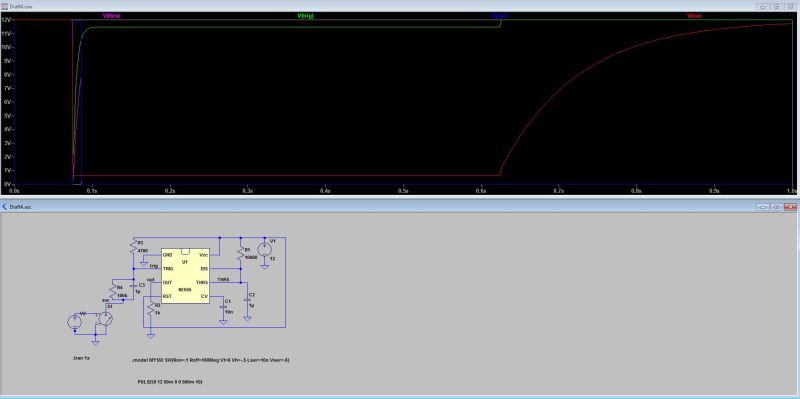Click the DIS pin label on the 555
The height and width of the screenshot is (399, 800).
click(x=204, y=268)
